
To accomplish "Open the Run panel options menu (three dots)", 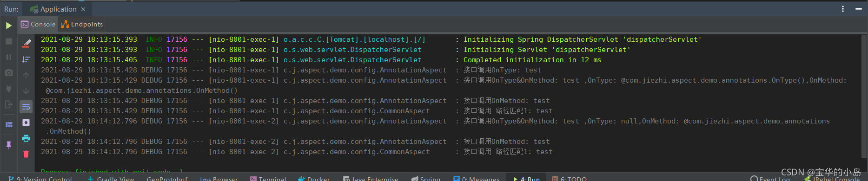I will (x=843, y=9).
